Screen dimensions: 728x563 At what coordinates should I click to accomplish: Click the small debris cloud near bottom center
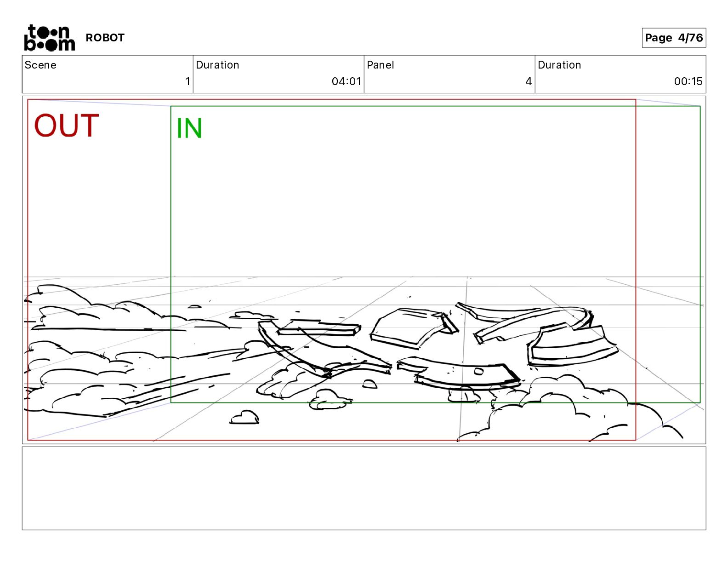[x=245, y=417]
